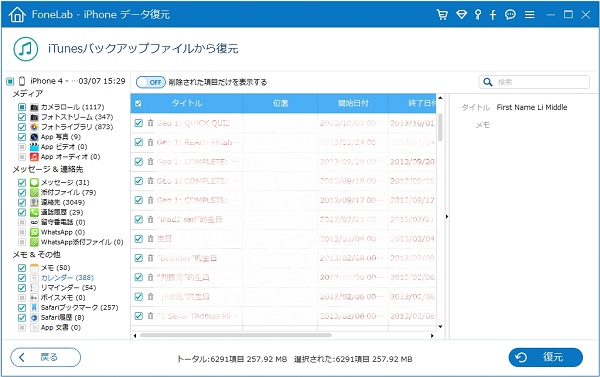This screenshot has width=600, height=377.
Task: Click the Voice Memo (0) icon
Action: coord(34,298)
